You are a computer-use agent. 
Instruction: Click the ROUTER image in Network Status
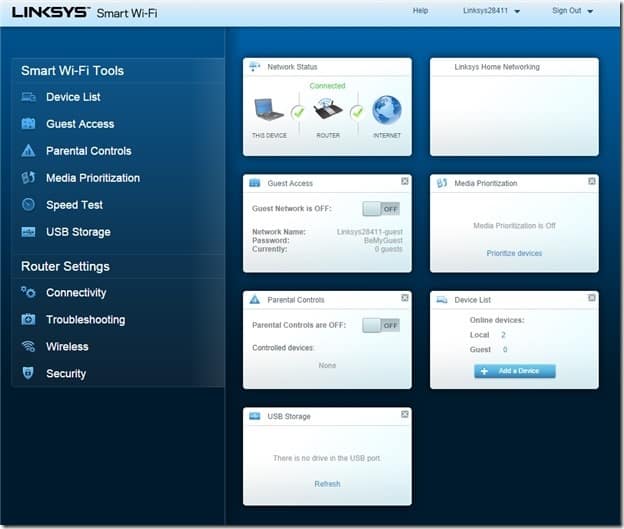pos(328,110)
